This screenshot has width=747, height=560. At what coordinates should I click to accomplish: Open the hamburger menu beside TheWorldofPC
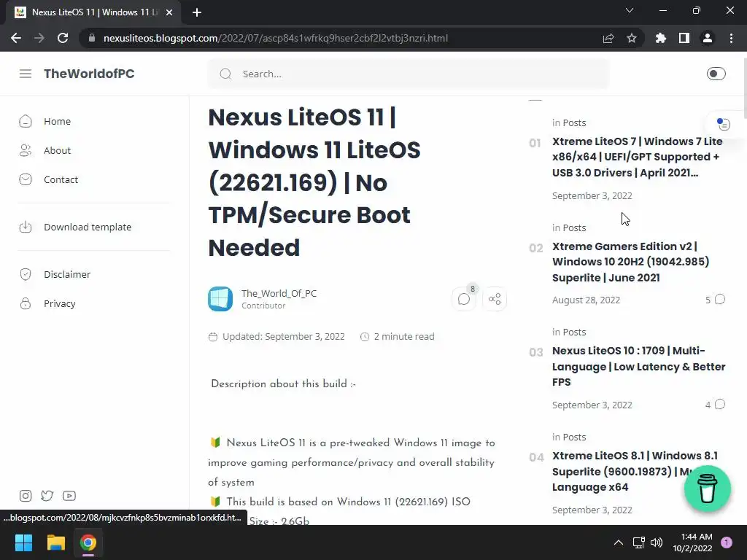point(26,74)
